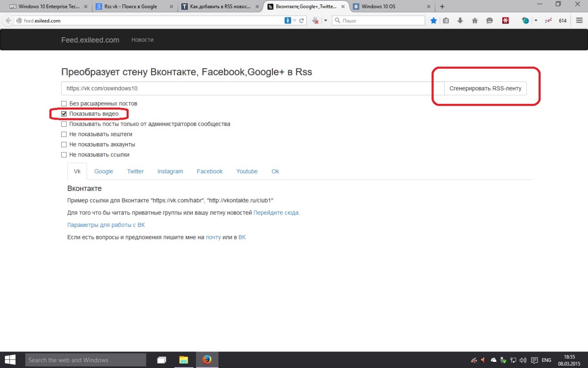
Task: Open the bookmarks list icon
Action: point(446,20)
